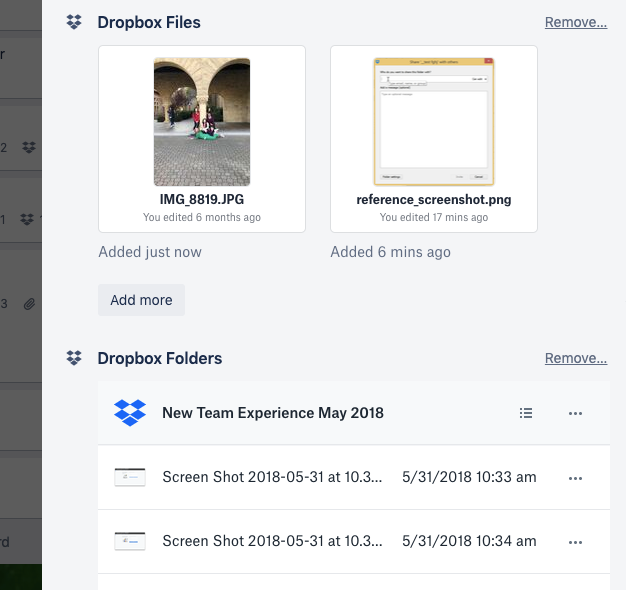The height and width of the screenshot is (590, 626).
Task: Click the 5/31/2018 10:33 am date
Action: pos(469,477)
